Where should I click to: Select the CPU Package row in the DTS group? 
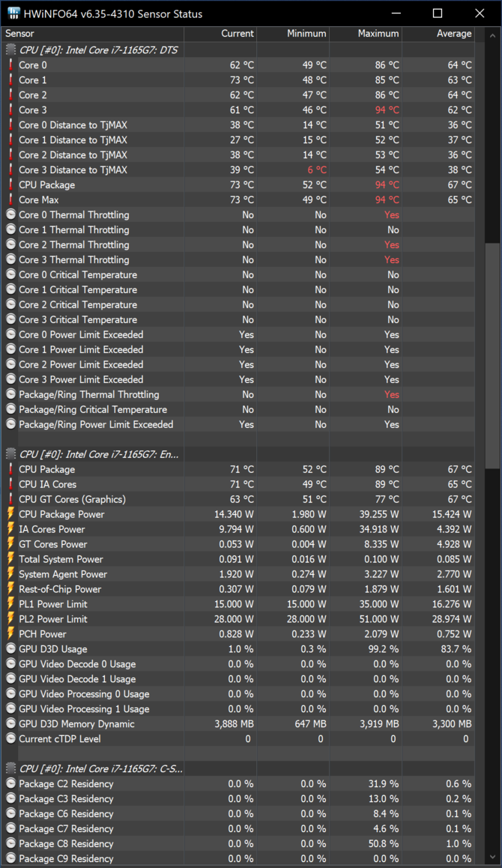238,184
